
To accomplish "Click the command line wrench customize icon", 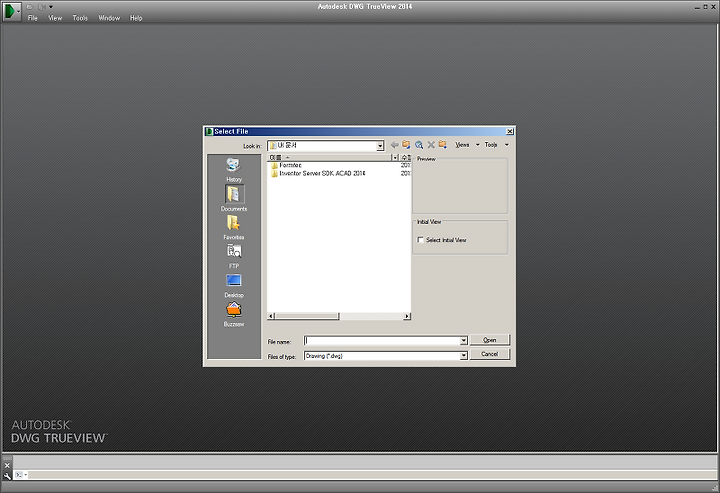I will (7, 476).
